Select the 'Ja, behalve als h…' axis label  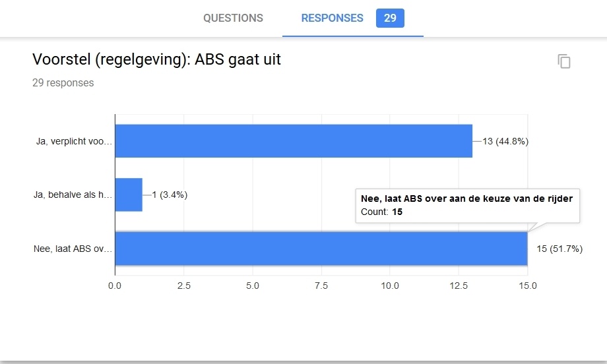coord(73,195)
